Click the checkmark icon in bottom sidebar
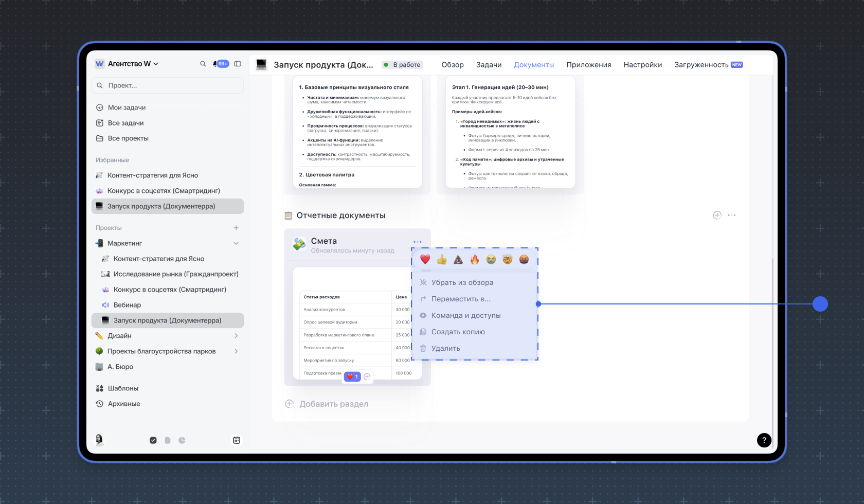 tap(153, 440)
